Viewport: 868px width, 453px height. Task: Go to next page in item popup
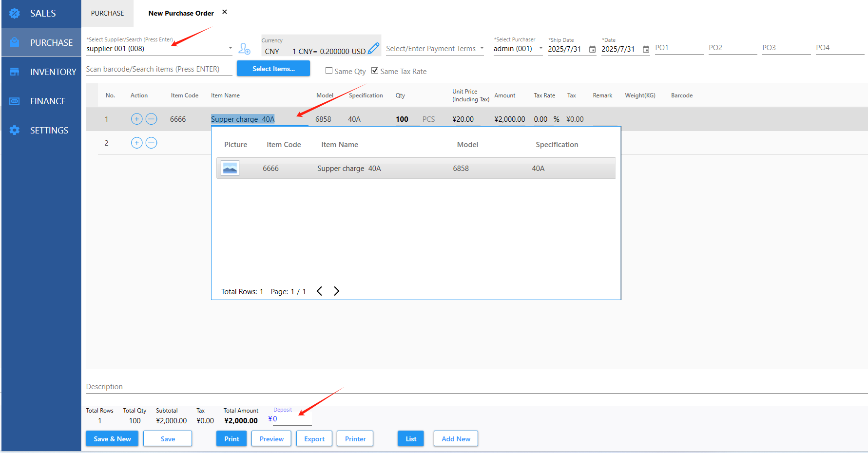(x=336, y=291)
